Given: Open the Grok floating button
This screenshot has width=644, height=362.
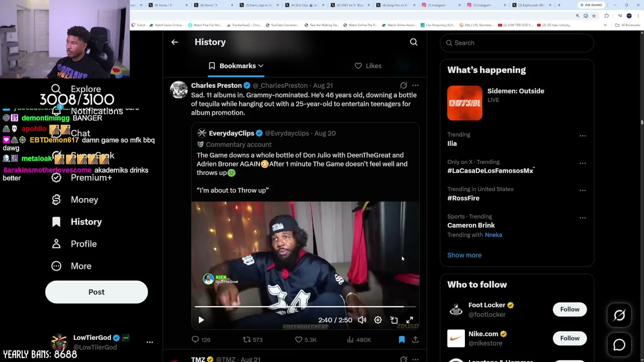Looking at the screenshot, I should (x=619, y=315).
